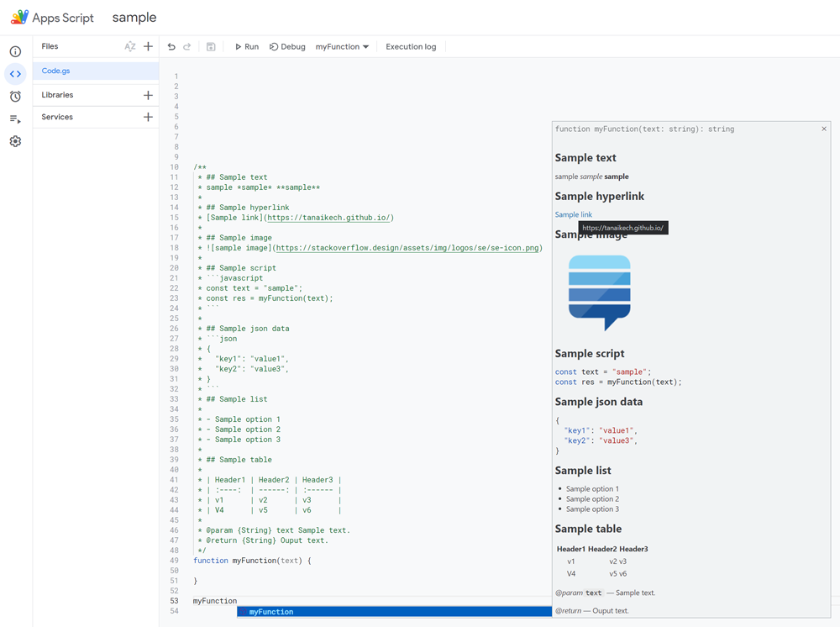Click the Stack Exchange sample image

600,292
